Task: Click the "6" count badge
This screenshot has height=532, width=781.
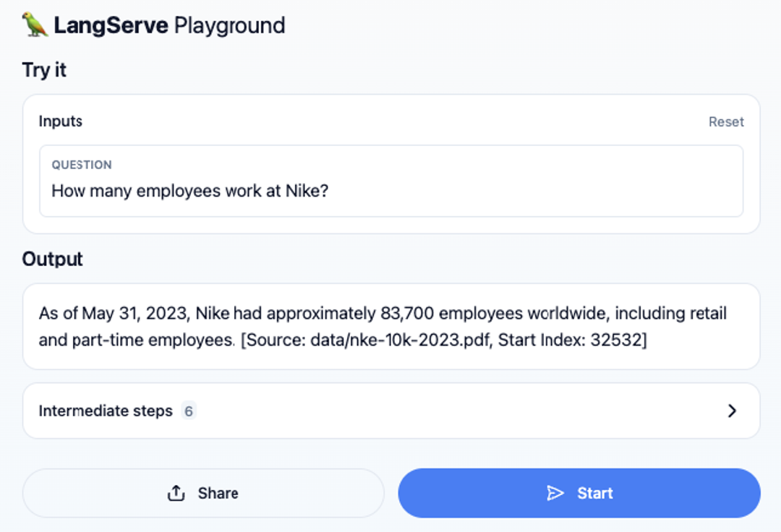Action: coord(189,411)
